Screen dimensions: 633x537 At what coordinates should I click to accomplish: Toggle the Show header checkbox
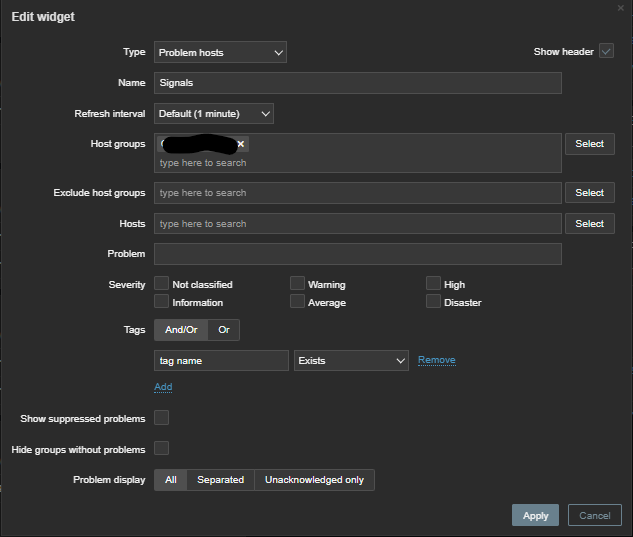606,52
